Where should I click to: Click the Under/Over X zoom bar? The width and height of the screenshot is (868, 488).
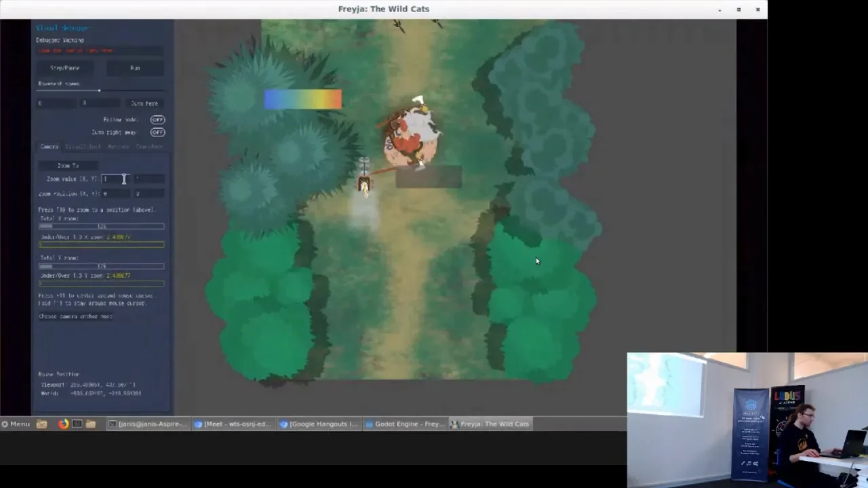click(101, 245)
